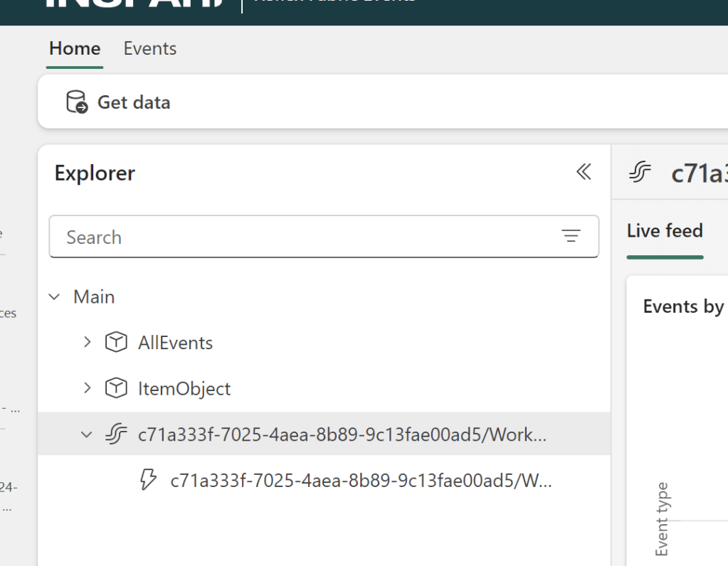The width and height of the screenshot is (728, 566).
Task: Expand the AllEvents node
Action: (87, 343)
